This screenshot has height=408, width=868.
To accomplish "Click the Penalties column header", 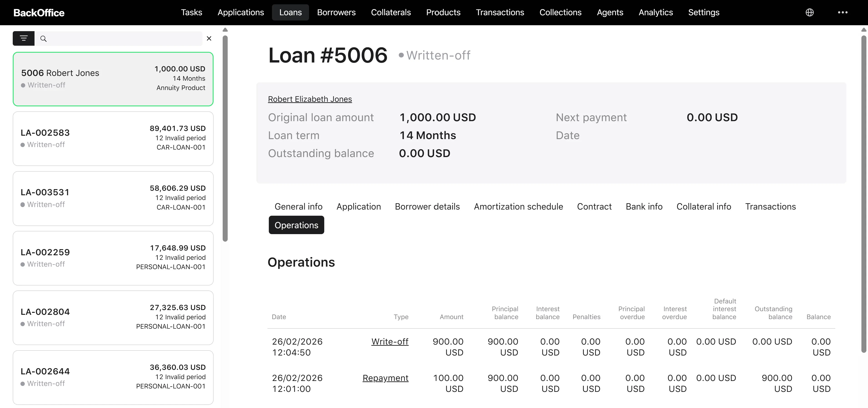I will tap(586, 317).
